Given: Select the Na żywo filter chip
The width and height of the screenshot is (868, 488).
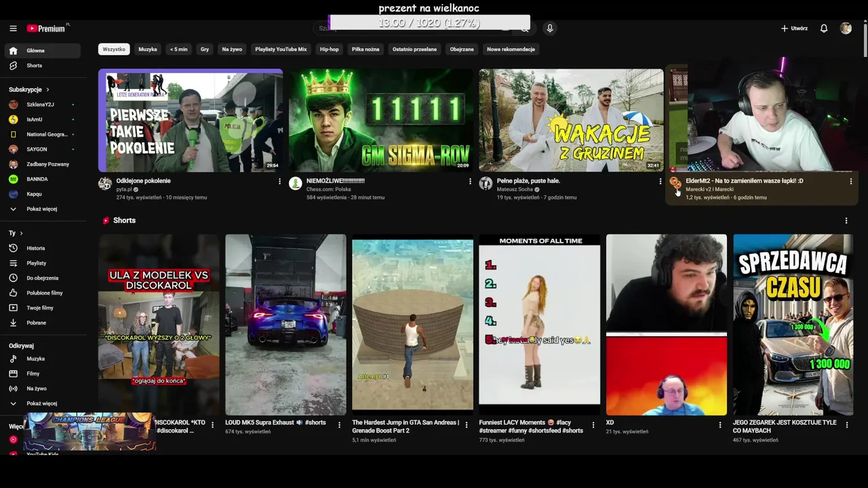Looking at the screenshot, I should pos(232,49).
